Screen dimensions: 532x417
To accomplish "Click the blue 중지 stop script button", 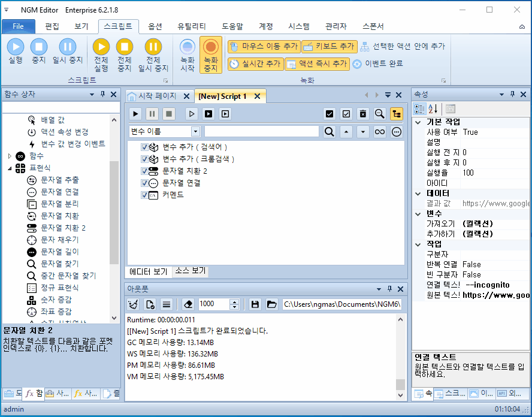I will 39,51.
